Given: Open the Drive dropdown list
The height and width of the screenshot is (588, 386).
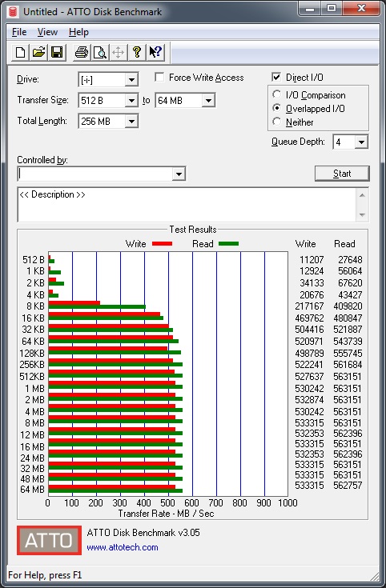Looking at the screenshot, I should point(131,80).
